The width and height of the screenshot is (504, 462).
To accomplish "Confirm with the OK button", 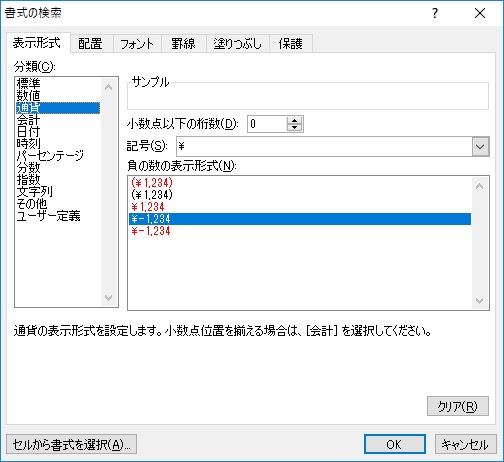I will point(395,444).
